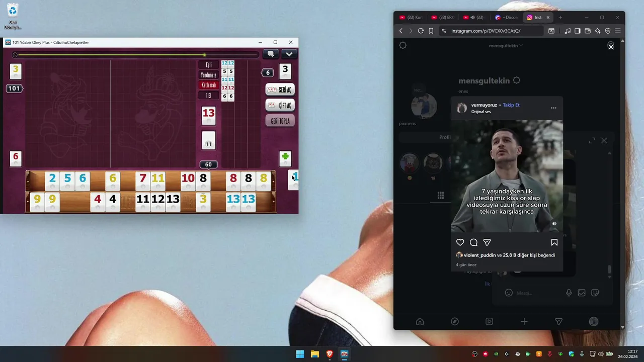The height and width of the screenshot is (362, 644).
Task: Select the red 7 tile on rack
Action: point(143,180)
